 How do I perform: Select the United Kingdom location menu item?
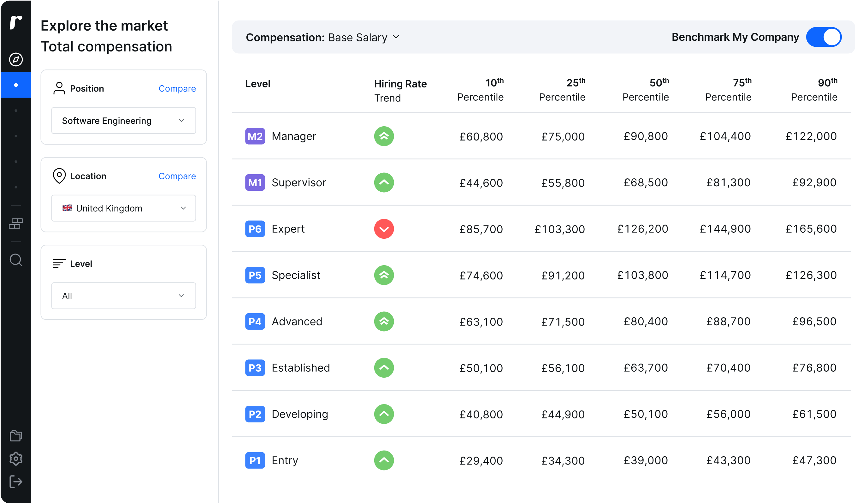[x=123, y=208]
